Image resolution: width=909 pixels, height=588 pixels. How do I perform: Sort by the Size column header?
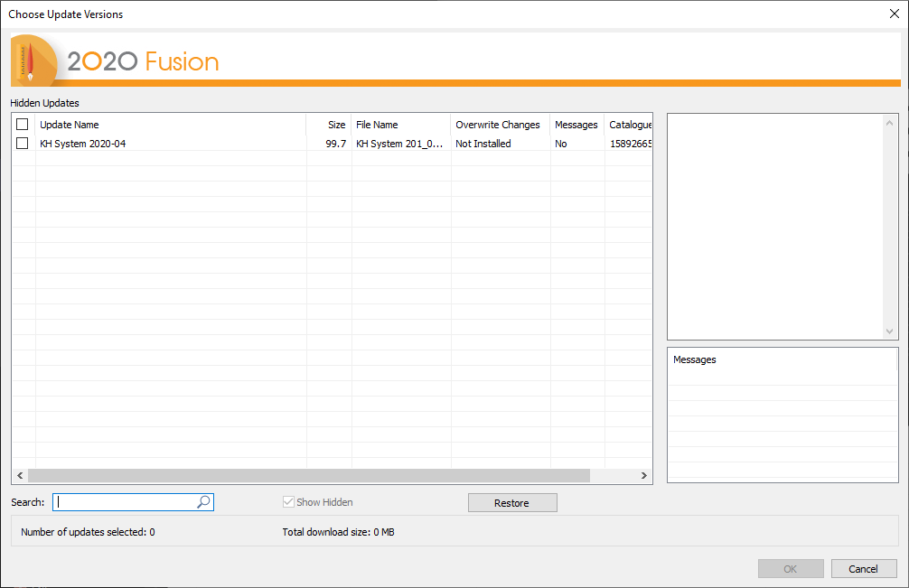(335, 125)
